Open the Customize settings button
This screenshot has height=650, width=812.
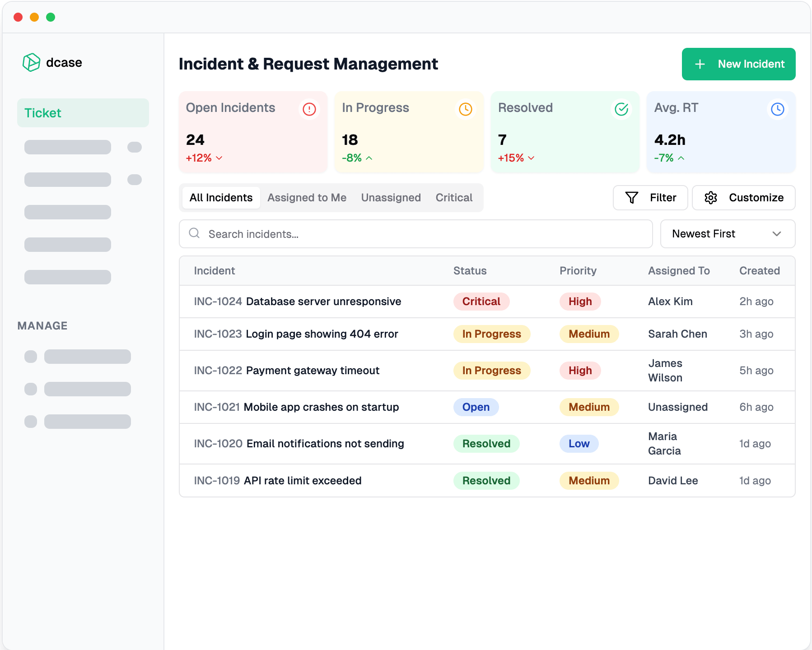(x=744, y=198)
